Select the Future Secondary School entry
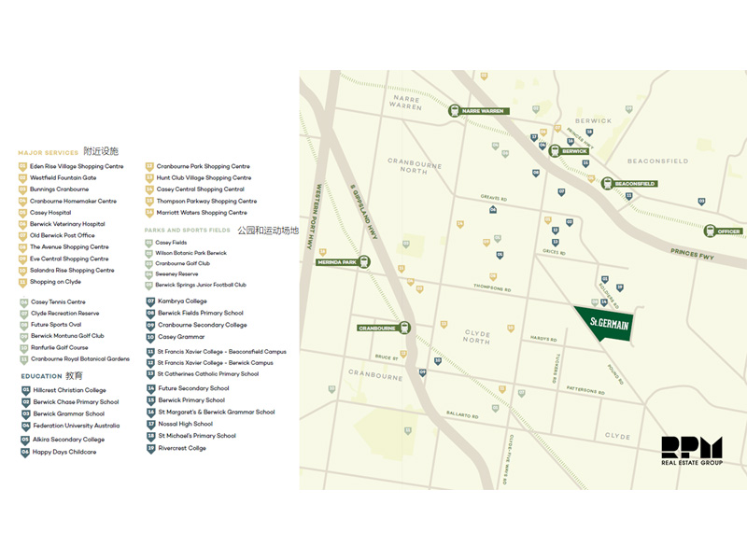Image resolution: width=747 pixels, height=560 pixels. [x=193, y=388]
